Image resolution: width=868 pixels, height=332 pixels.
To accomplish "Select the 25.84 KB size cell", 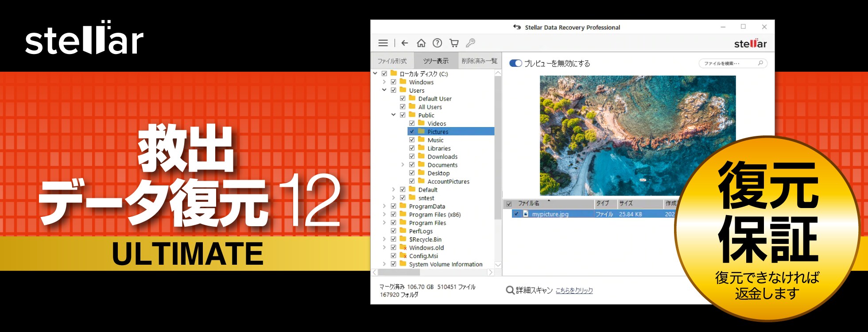I will coord(631,214).
